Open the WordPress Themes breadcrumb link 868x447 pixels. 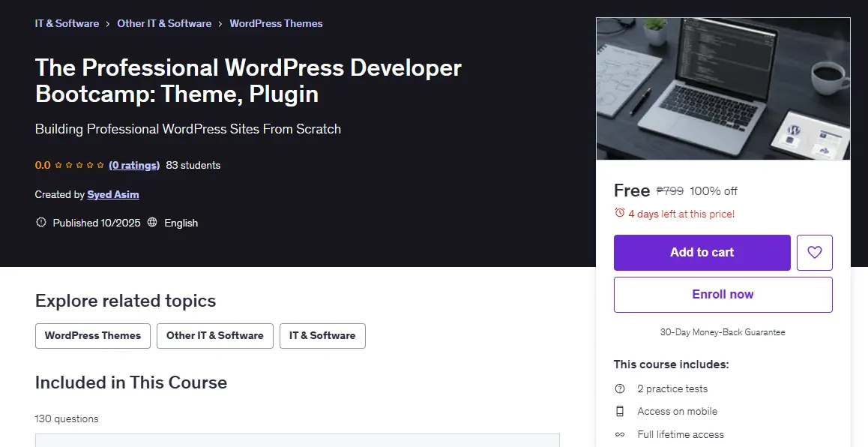tap(277, 23)
